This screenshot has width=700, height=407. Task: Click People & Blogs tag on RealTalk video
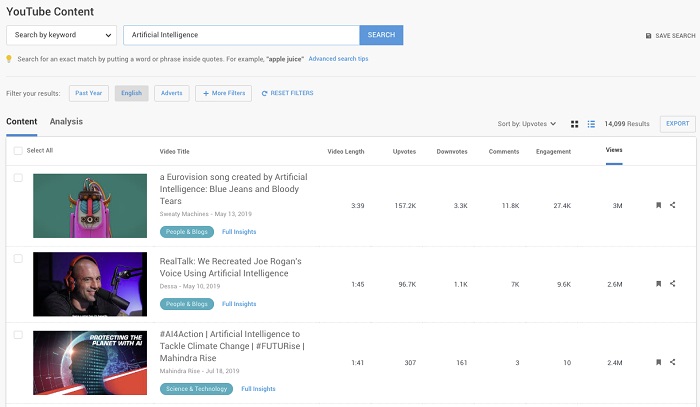(187, 304)
